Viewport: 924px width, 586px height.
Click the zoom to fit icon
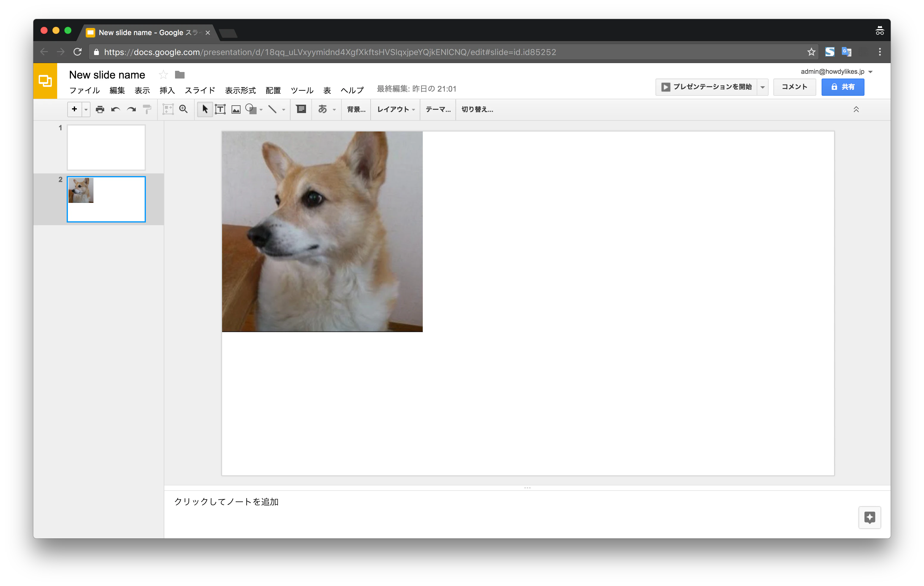(168, 109)
